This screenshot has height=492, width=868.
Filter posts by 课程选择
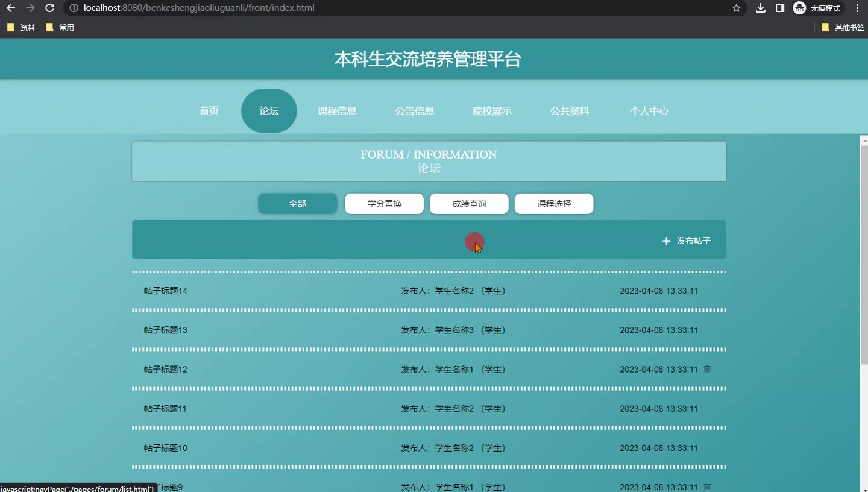[554, 204]
